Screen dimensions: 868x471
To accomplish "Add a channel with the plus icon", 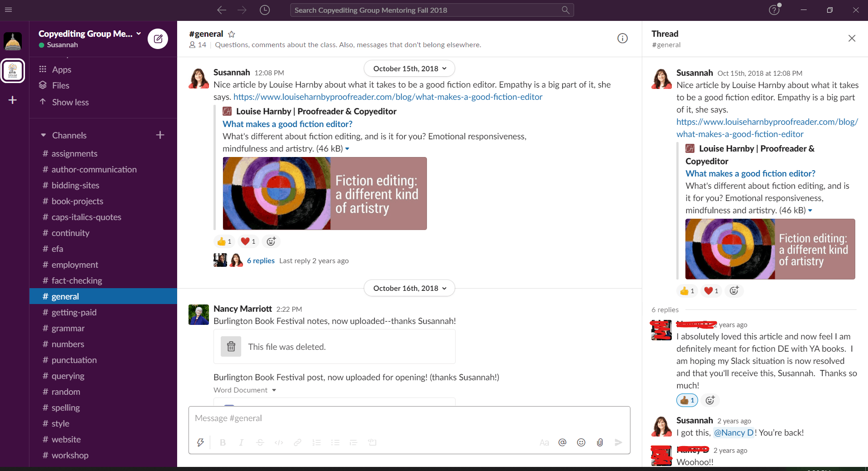I will pos(160,135).
